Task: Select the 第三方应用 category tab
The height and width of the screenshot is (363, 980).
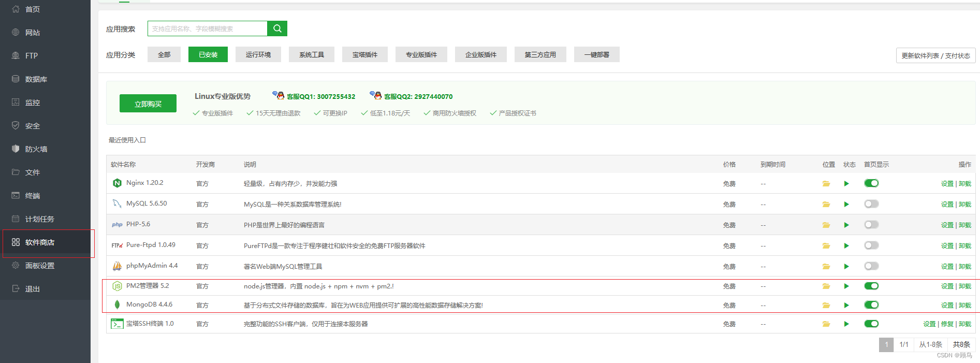Action: click(x=540, y=54)
